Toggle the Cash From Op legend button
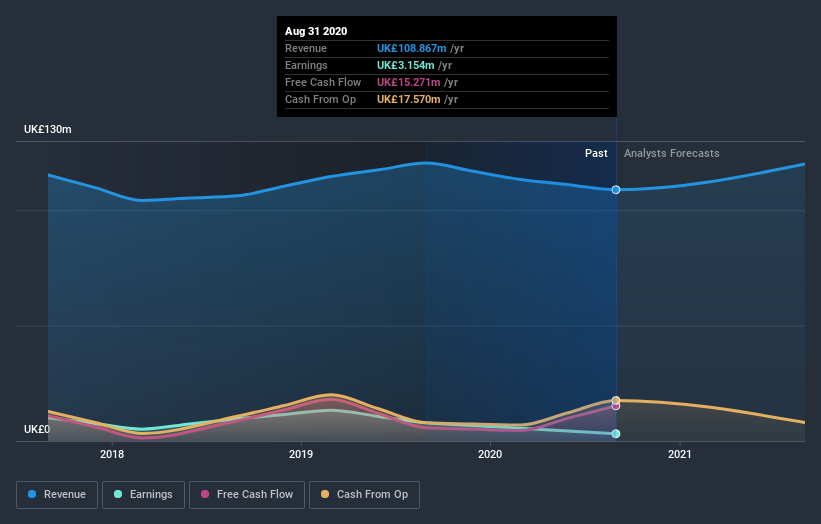The height and width of the screenshot is (524, 821). [x=364, y=495]
